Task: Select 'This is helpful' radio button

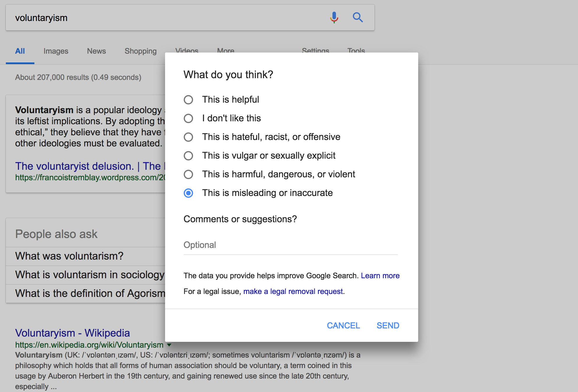Action: (x=189, y=99)
